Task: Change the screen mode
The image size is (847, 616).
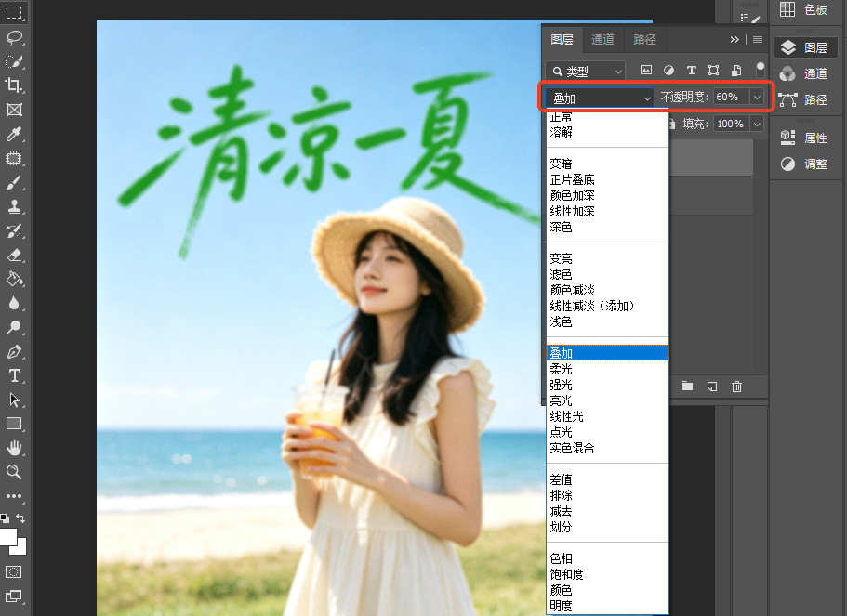Action: 14,596
